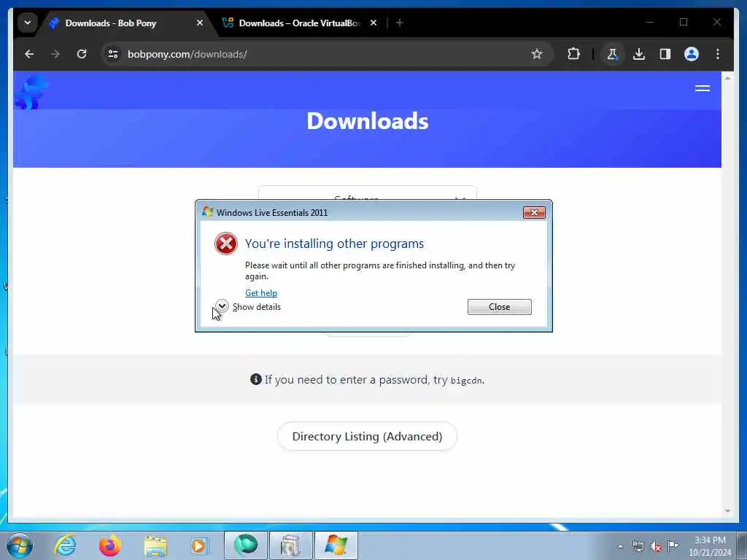Screen dimensions: 747x560
Task: Switch to the teal browser taskbar icon
Action: (x=245, y=545)
